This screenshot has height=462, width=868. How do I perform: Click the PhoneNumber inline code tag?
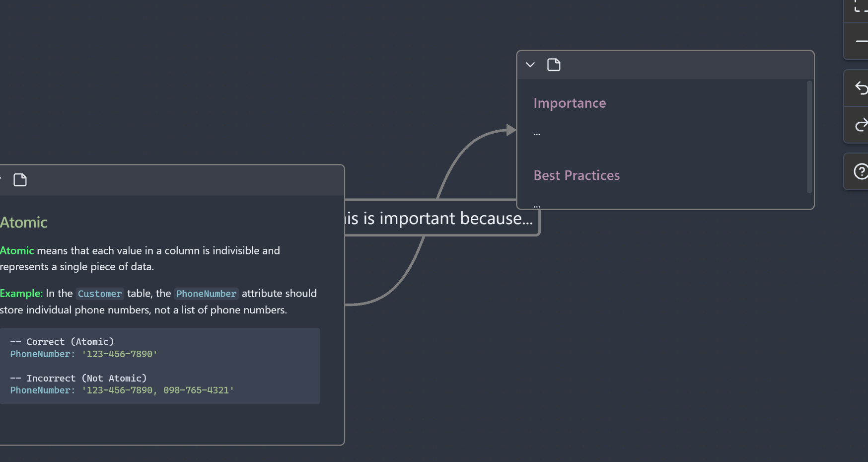[206, 294]
